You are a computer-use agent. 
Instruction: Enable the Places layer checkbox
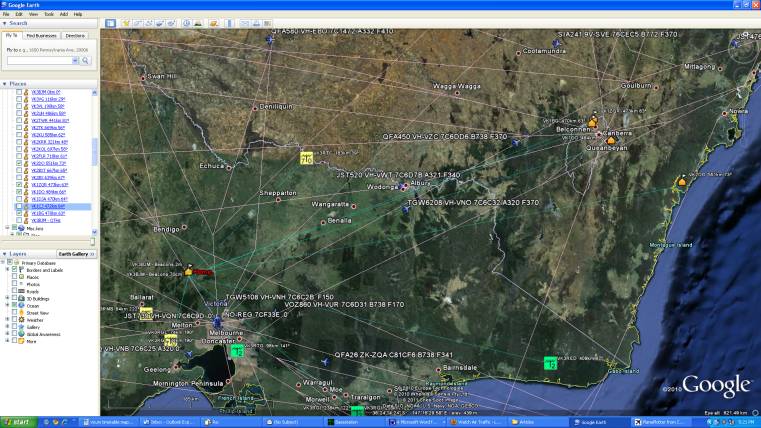tap(15, 277)
